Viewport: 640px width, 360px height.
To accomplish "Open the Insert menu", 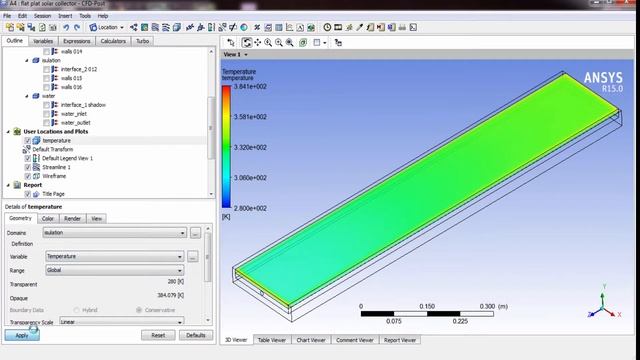I will (65, 16).
